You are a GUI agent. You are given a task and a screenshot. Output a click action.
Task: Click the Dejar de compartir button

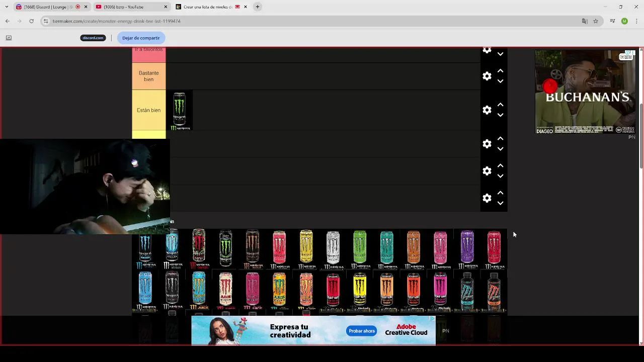point(141,38)
